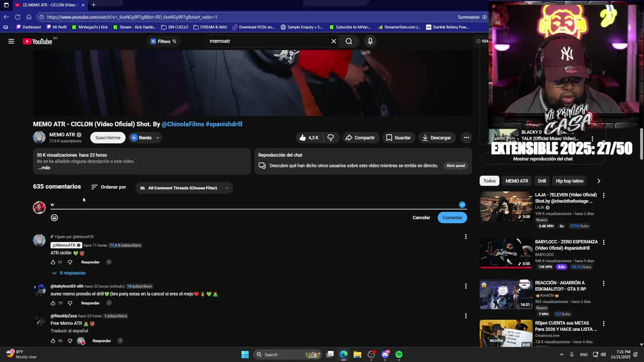Screen dimensions: 644x362
Task: Open a new browser tab
Action: (x=93, y=5)
